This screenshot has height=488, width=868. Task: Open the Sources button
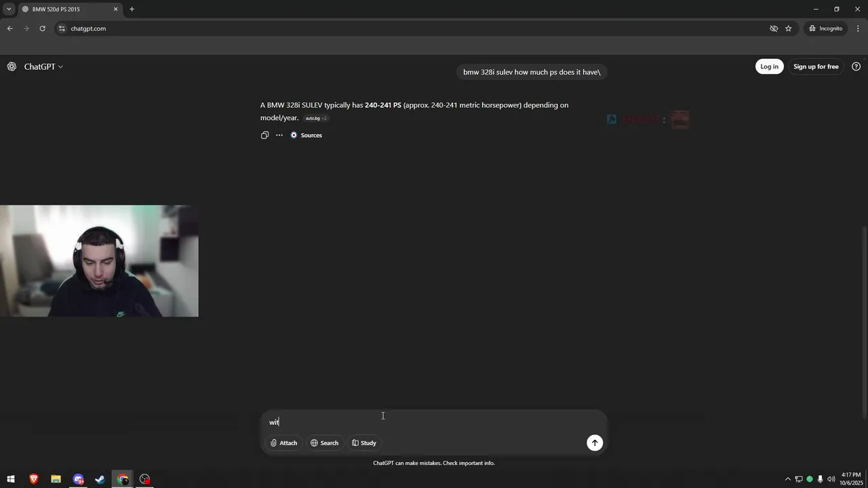click(x=307, y=135)
